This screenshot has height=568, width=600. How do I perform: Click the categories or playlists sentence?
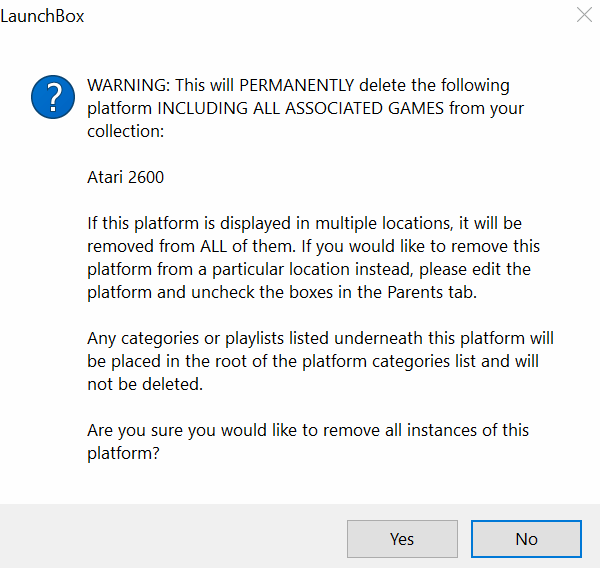[x=320, y=338]
